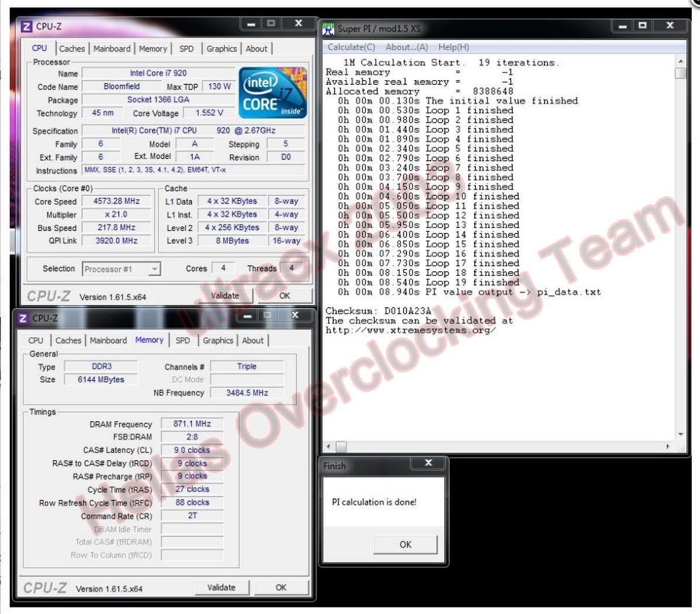Image resolution: width=700 pixels, height=614 pixels.
Task: Click the DRAM Frequency value '871.1 MHz'
Action: point(192,424)
